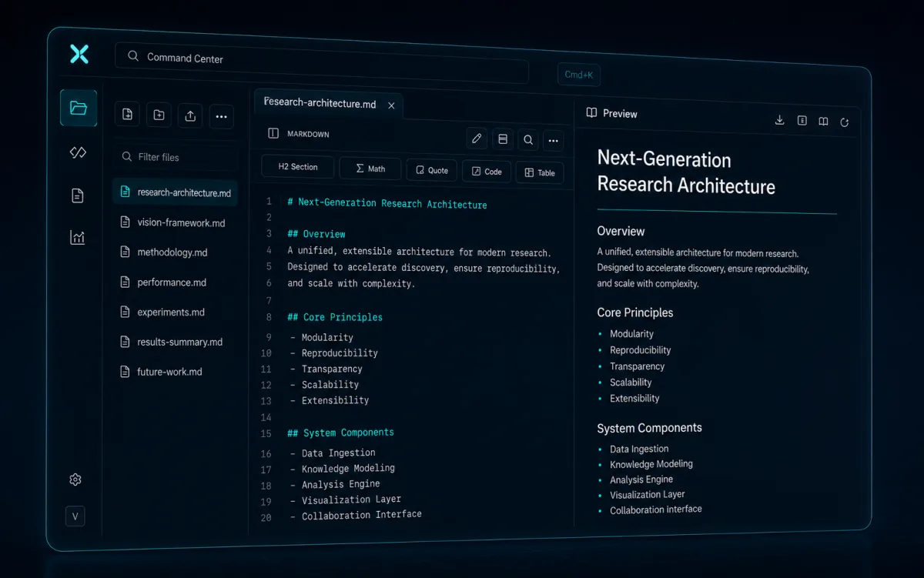Create a new folder
Screen dimensions: 924x578
coord(159,115)
